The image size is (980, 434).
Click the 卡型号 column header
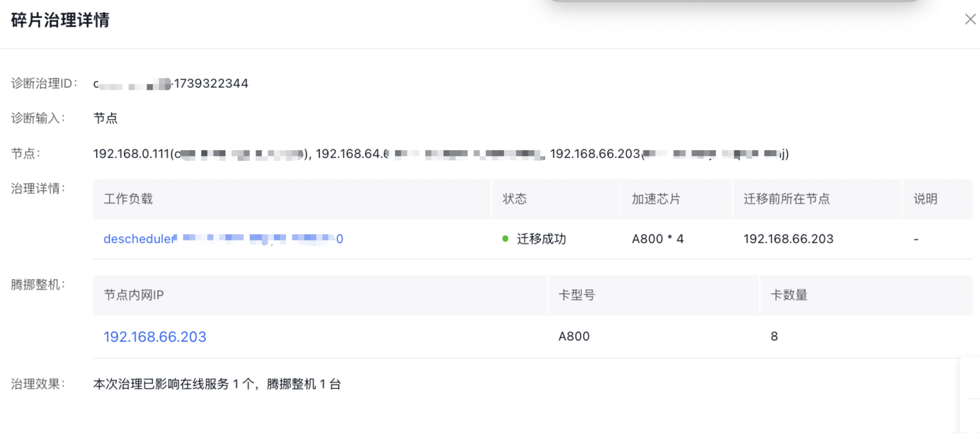[576, 295]
